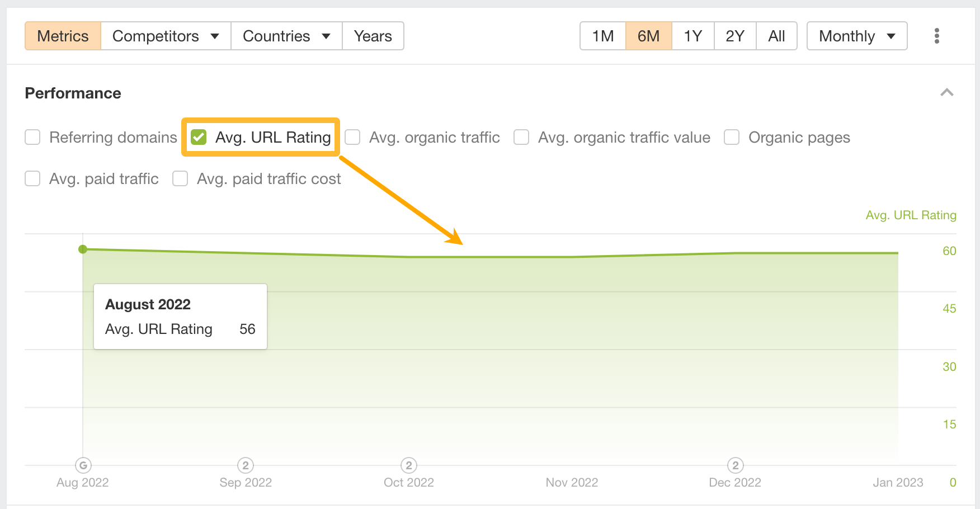Click the G marker on the timeline
Screen dimensions: 980x509
pos(83,465)
